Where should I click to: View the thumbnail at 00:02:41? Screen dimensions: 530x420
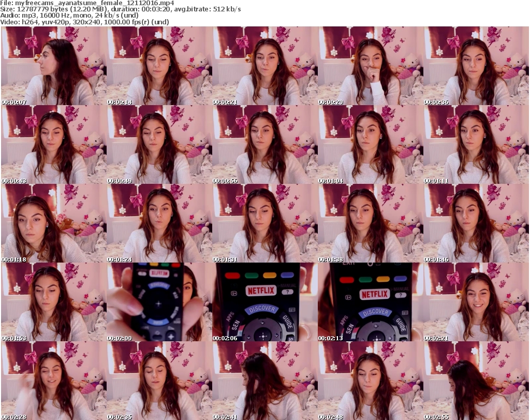264,381
